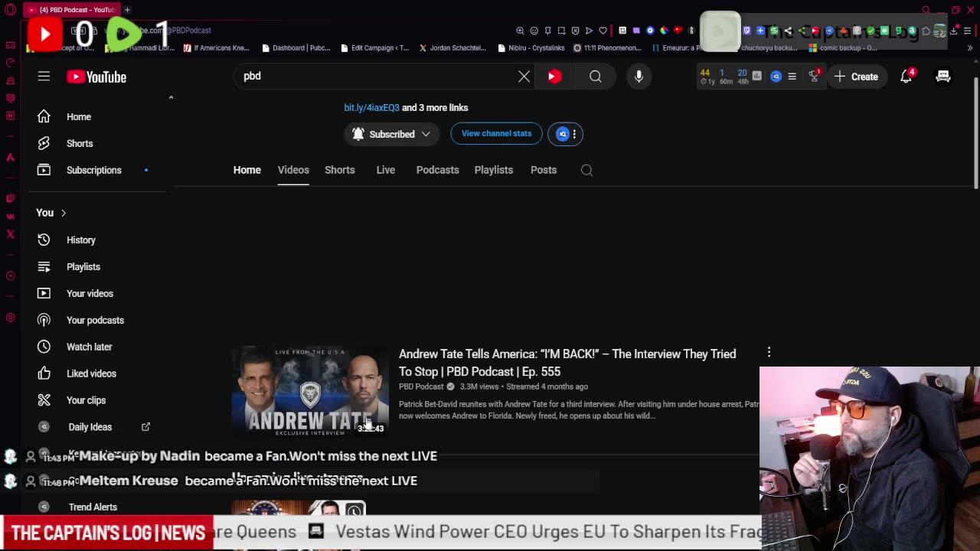Open the vidIQ list menu icon
Image resolution: width=980 pixels, height=551 pixels.
[792, 77]
